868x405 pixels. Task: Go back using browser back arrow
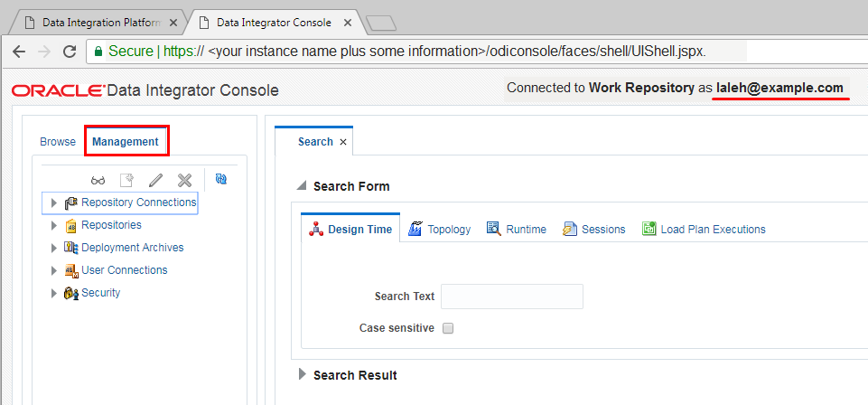[x=19, y=52]
